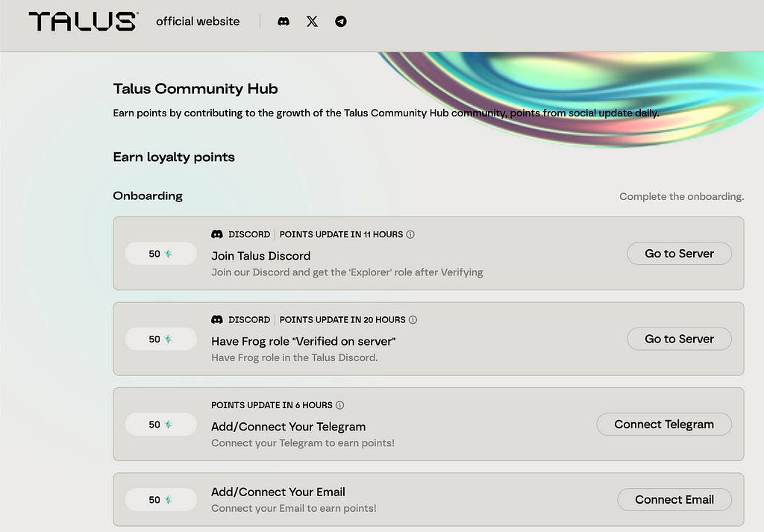Click the 'Join Talus Discord' title
The image size is (764, 532).
click(260, 256)
